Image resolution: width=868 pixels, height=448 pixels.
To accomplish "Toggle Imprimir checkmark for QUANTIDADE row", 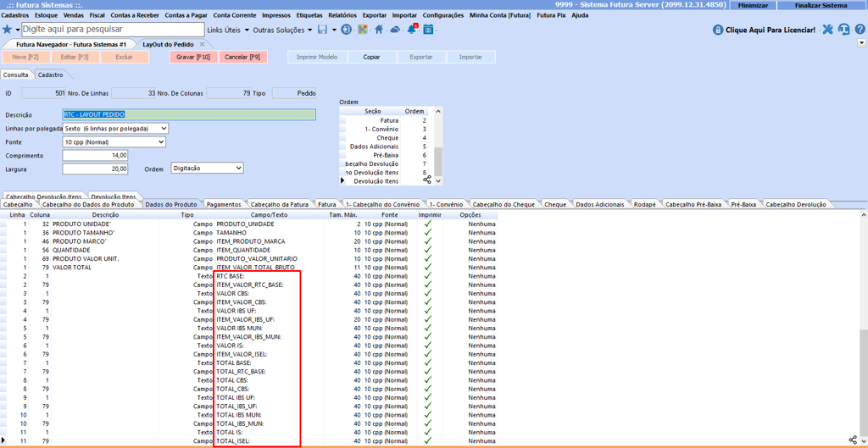I will point(428,250).
